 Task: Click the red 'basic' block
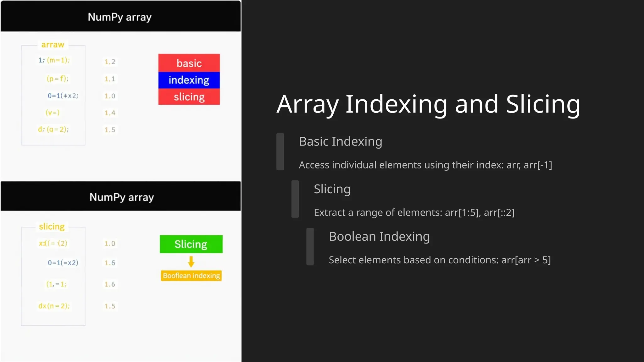189,63
